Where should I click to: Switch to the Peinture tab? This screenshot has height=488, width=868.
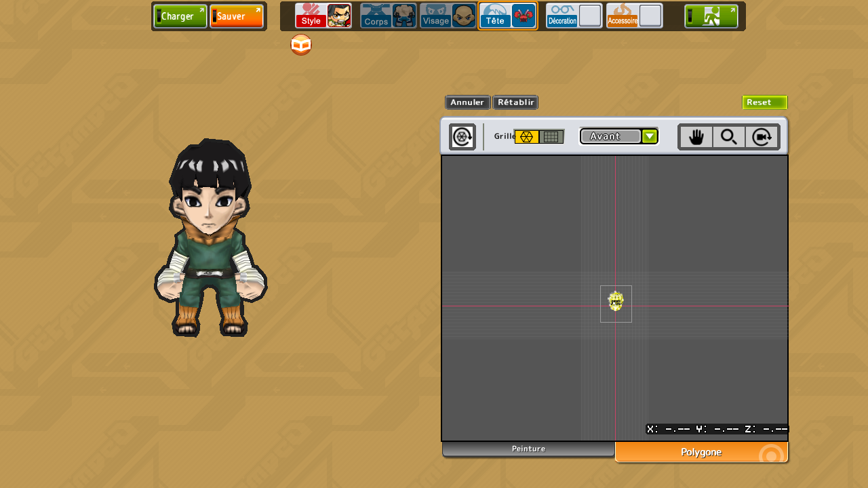coord(528,449)
